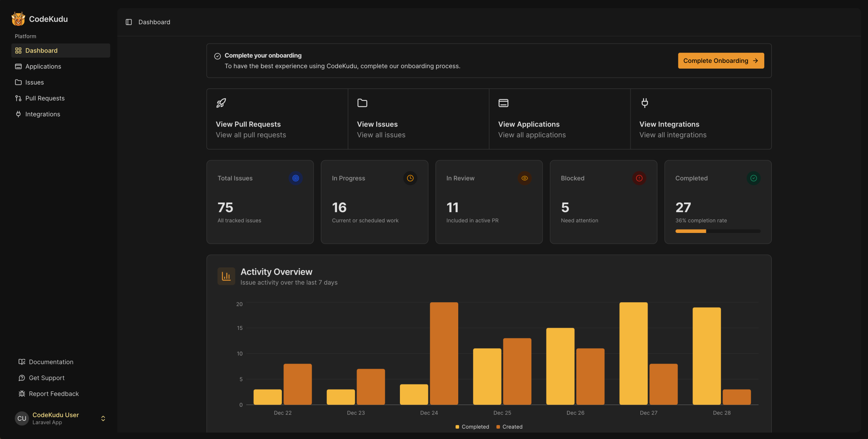868x439 pixels.
Task: Go to Pull Requests in sidebar
Action: point(45,98)
